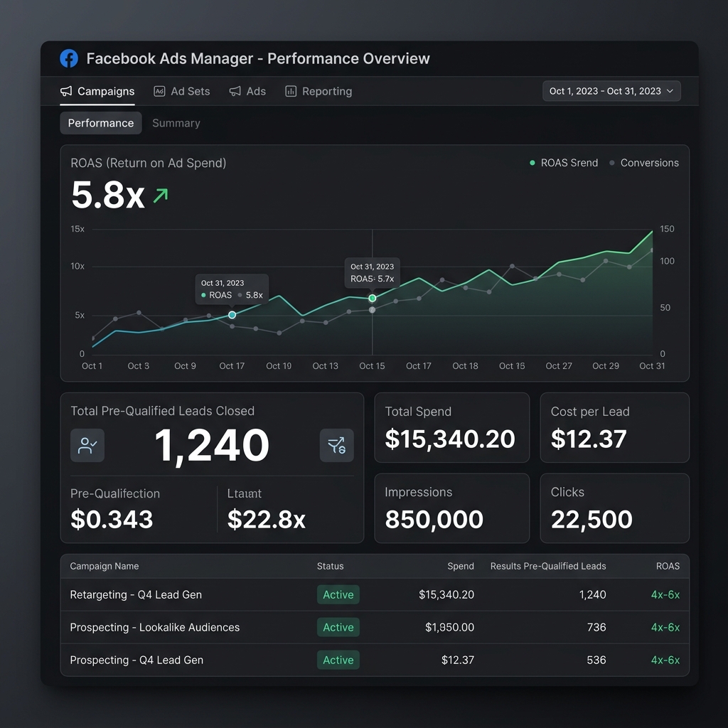Open the Prospecting - Q4 Lead Gen campaign
The image size is (728, 728).
tap(136, 660)
